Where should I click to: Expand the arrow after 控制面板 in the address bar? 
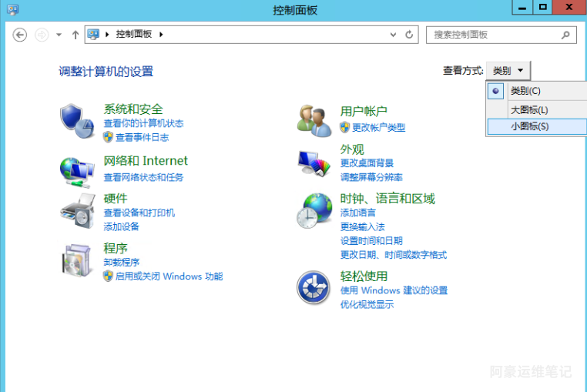click(161, 35)
